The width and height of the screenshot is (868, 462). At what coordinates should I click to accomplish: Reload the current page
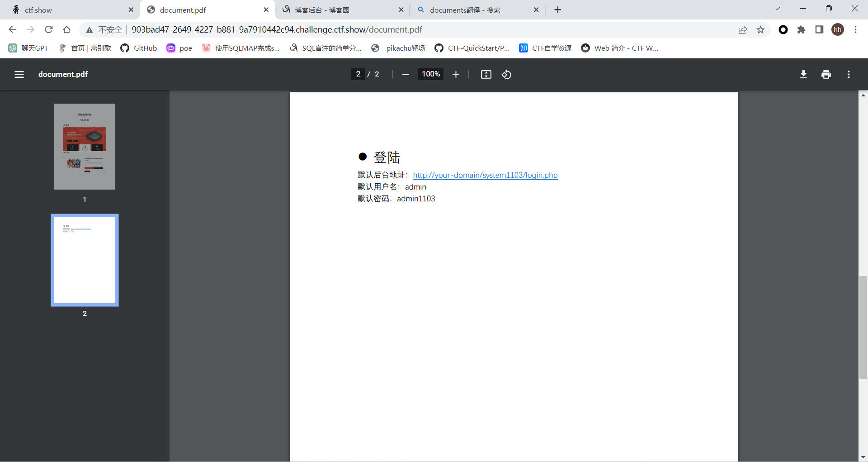pyautogui.click(x=48, y=29)
